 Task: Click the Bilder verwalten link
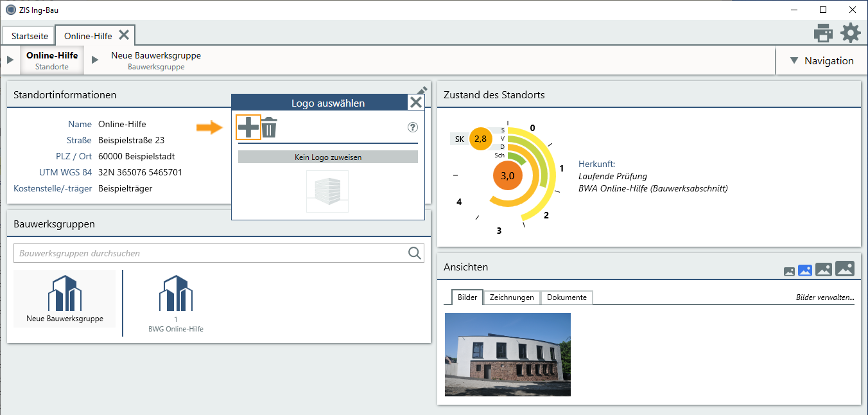825,297
